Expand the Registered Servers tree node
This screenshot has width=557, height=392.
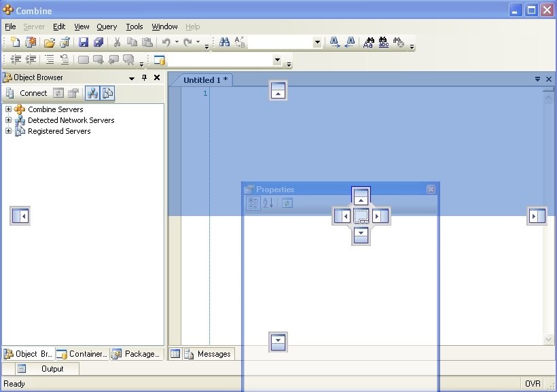coord(9,131)
